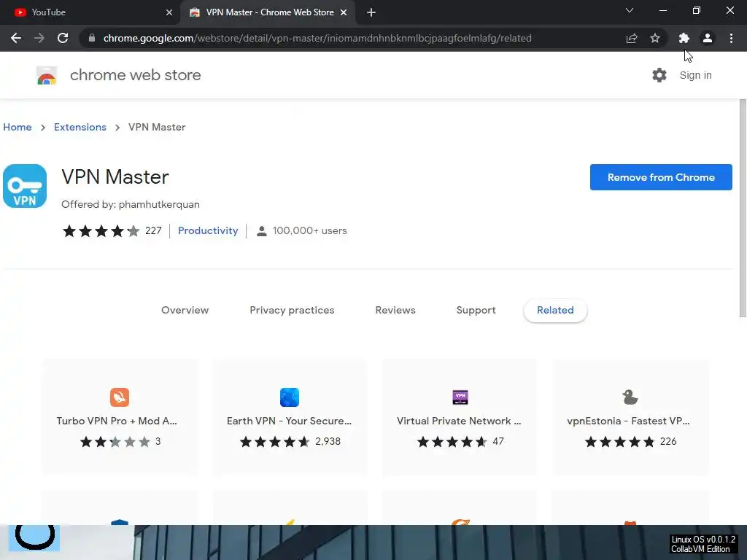The image size is (747, 560).
Task: Click the page vertical scrollbar
Action: click(x=743, y=208)
